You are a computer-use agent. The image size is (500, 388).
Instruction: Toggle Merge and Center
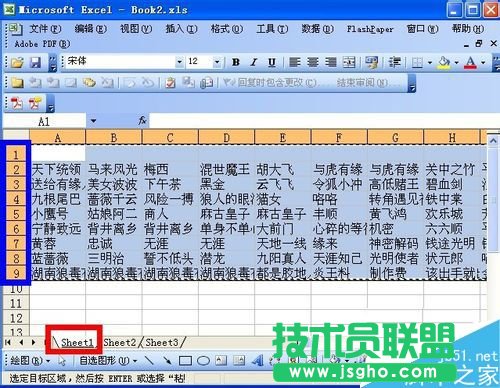[349, 62]
